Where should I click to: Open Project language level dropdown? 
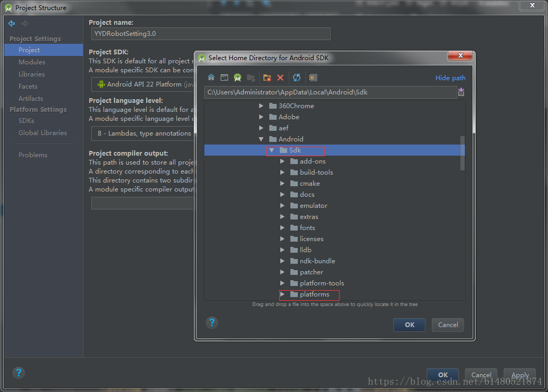[x=142, y=133]
